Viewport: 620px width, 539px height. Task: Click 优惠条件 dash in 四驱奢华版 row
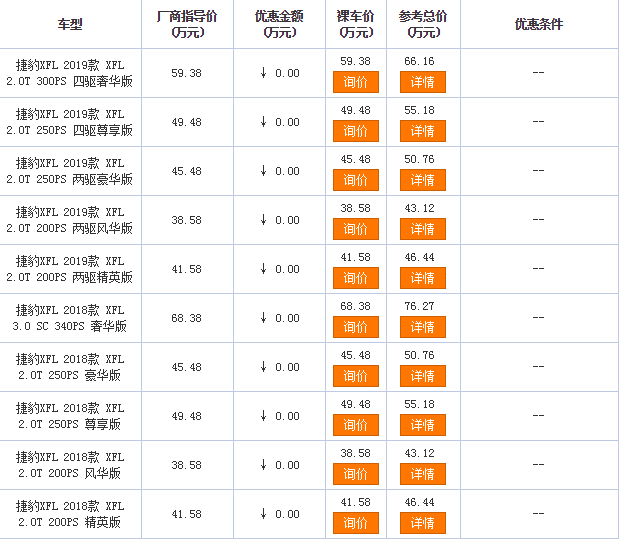pos(539,73)
